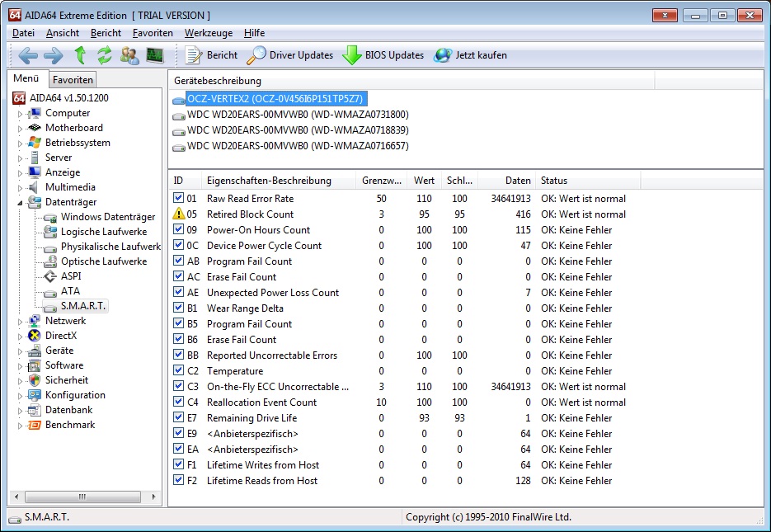Switch to the Favoriten tab

tap(73, 80)
